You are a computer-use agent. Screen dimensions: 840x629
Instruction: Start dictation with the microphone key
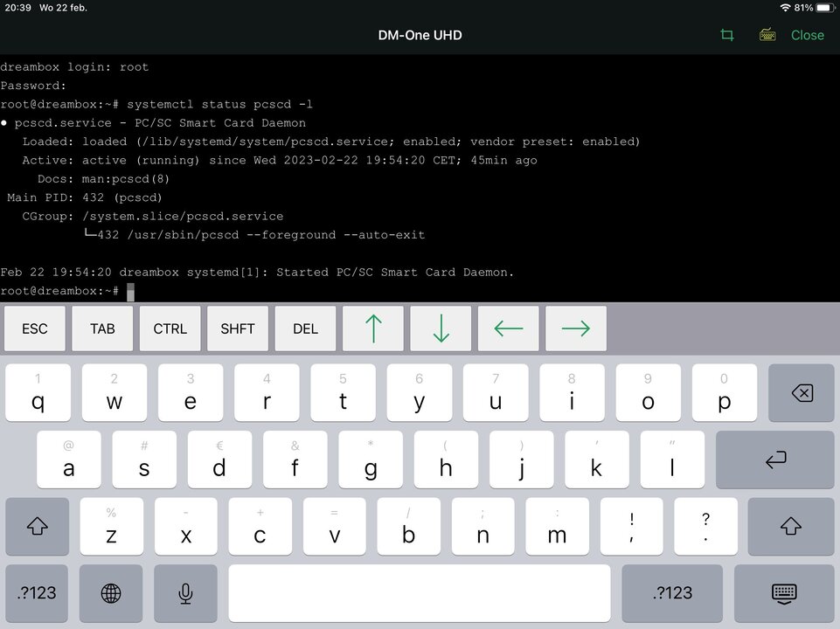point(185,593)
